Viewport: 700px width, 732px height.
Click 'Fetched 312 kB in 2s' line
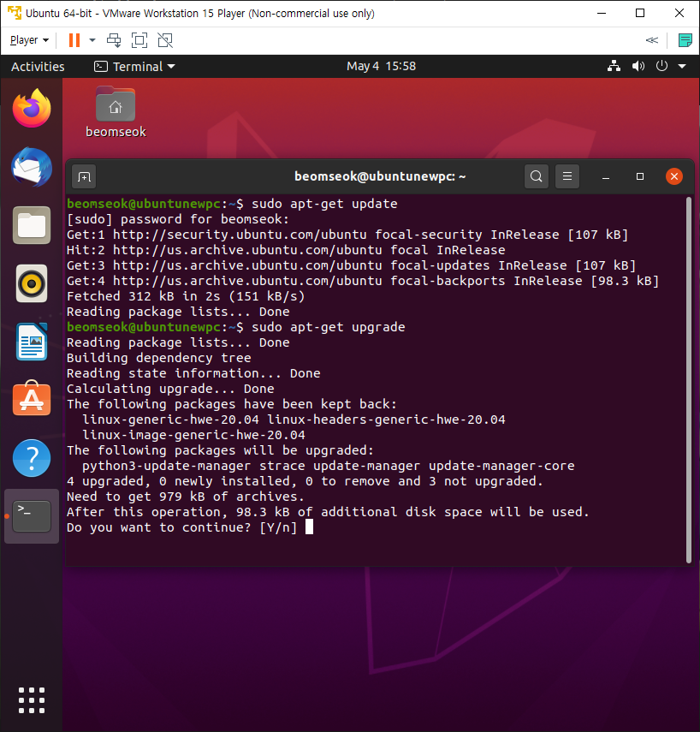click(x=186, y=296)
